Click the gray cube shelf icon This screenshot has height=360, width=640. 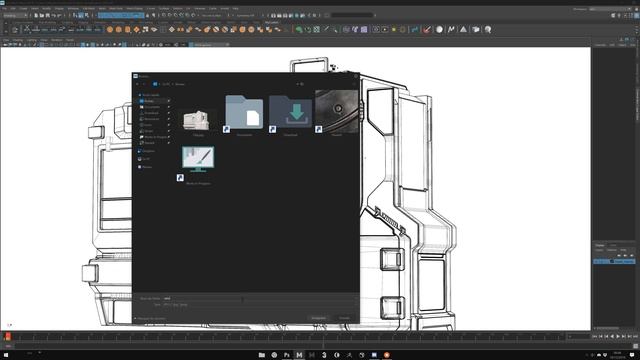(x=476, y=29)
